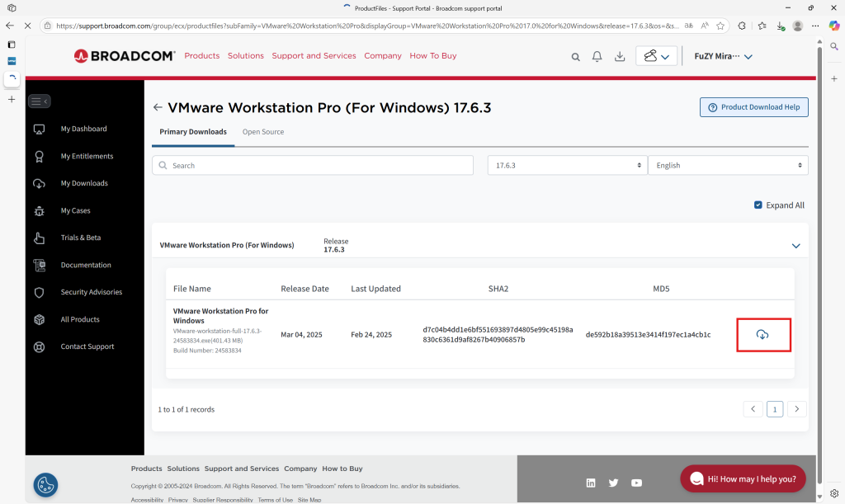The height and width of the screenshot is (504, 845).
Task: Open Copilot icon in browser toolbar
Action: coord(833,26)
